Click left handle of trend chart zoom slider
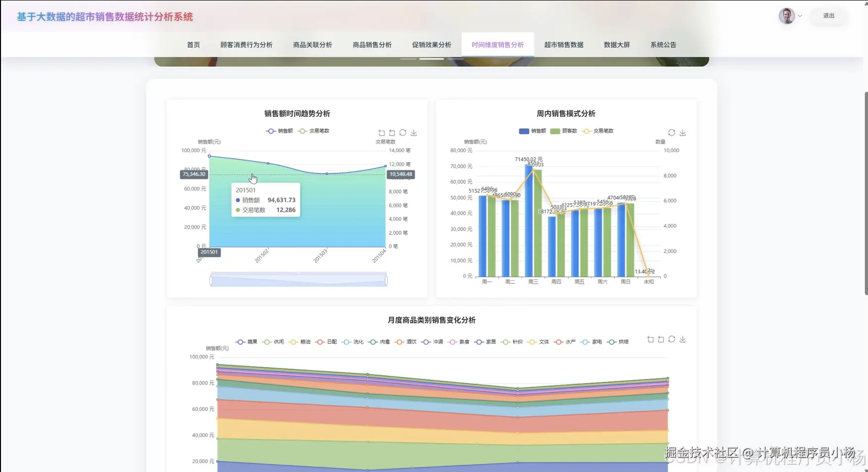This screenshot has height=472, width=868. point(211,280)
